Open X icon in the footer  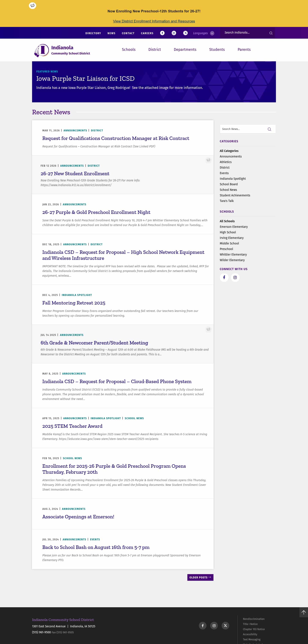(225, 625)
